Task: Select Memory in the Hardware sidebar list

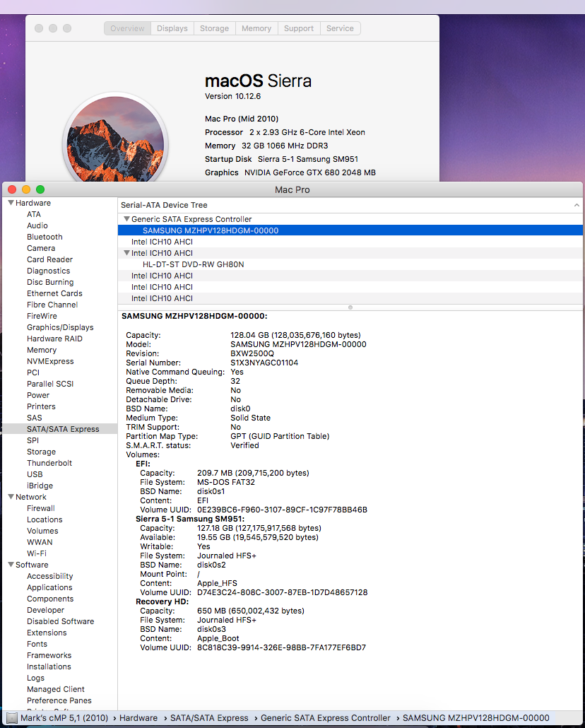Action: coord(41,350)
